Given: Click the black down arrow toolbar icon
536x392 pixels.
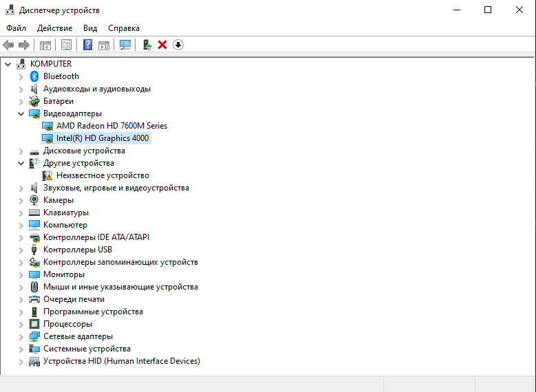Looking at the screenshot, I should pos(178,45).
